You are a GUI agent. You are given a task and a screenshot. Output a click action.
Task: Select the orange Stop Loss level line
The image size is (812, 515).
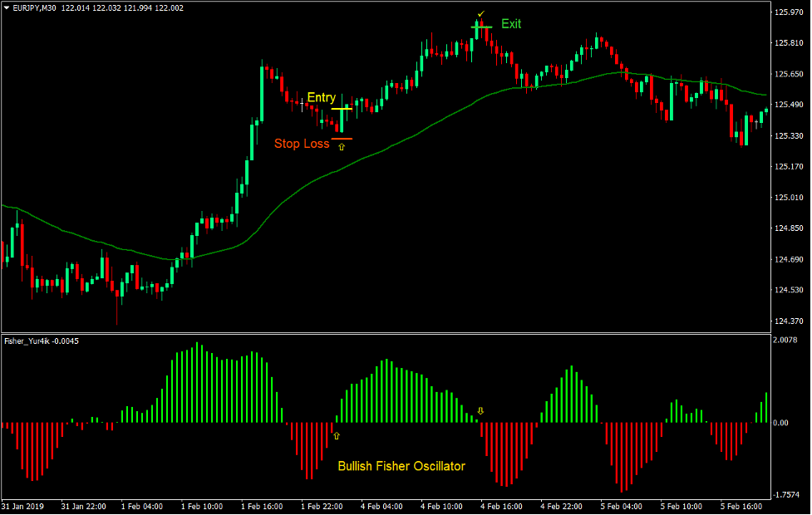tap(342, 139)
